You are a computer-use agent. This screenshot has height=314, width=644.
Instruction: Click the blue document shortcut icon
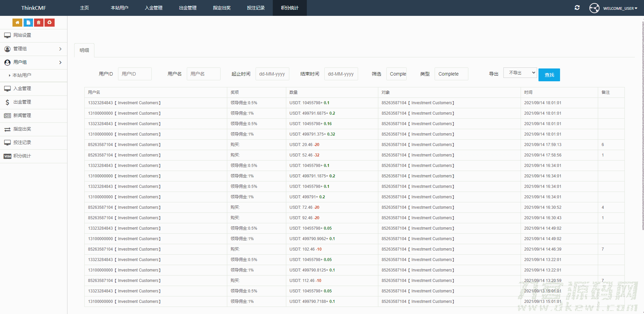pos(28,23)
